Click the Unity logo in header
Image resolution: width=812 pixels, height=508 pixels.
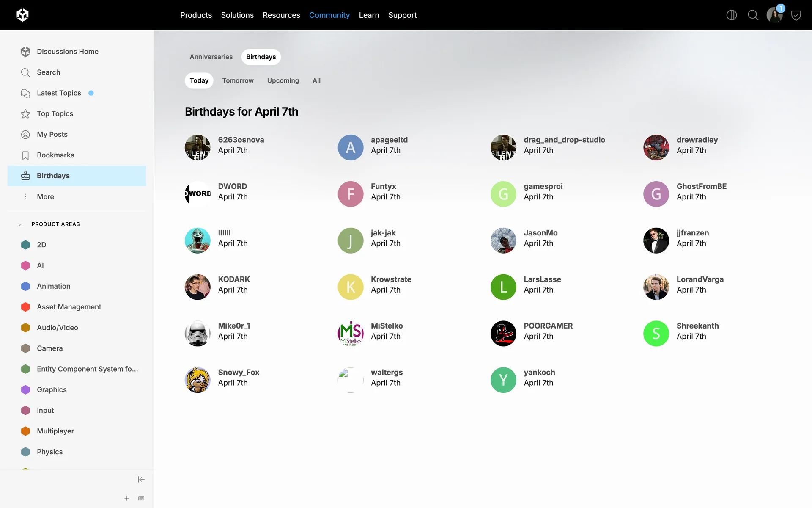22,15
